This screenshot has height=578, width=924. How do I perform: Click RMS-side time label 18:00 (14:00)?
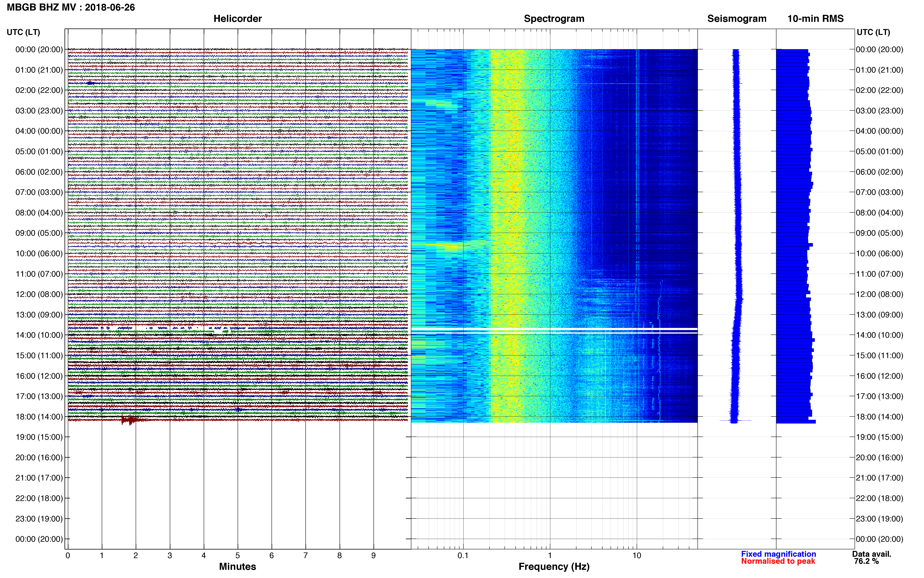point(879,417)
